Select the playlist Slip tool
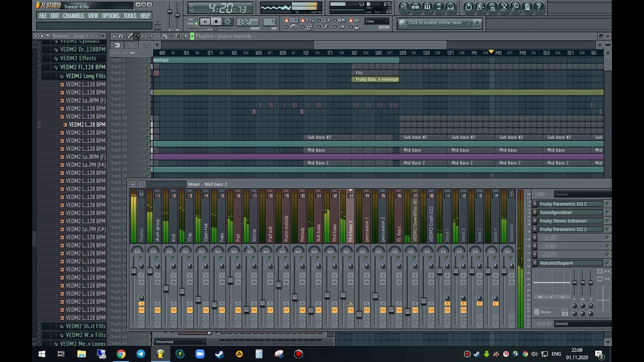This screenshot has height=362, width=644. (x=157, y=36)
